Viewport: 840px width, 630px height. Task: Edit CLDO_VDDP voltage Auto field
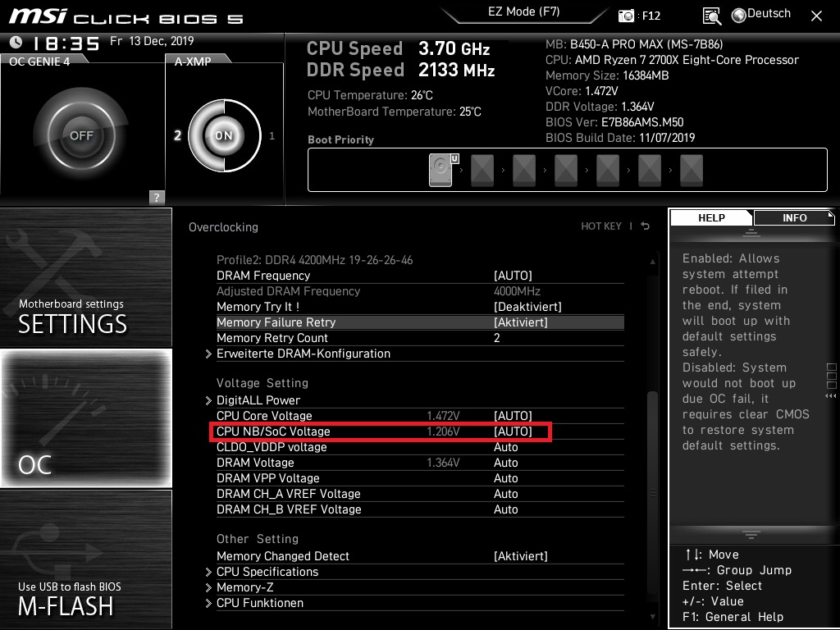(505, 447)
